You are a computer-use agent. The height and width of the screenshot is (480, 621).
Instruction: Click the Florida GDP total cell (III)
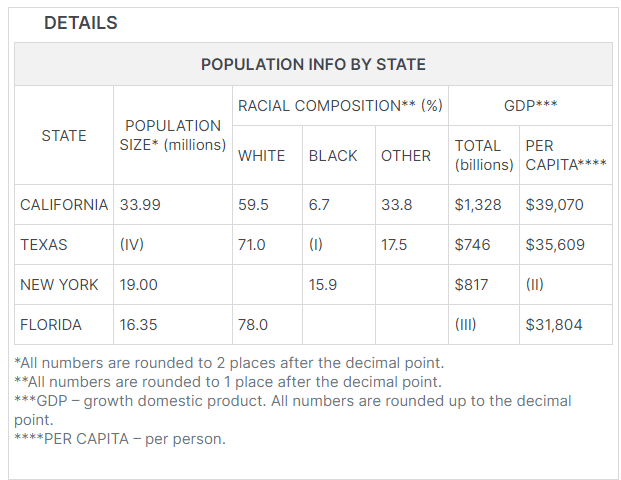466,325
